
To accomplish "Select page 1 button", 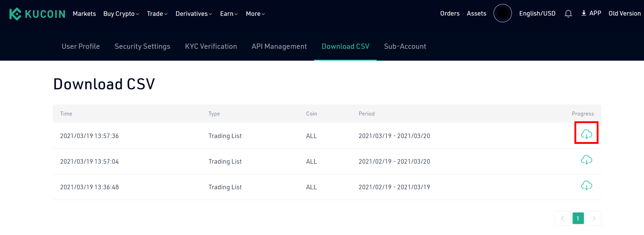I will click(x=578, y=218).
